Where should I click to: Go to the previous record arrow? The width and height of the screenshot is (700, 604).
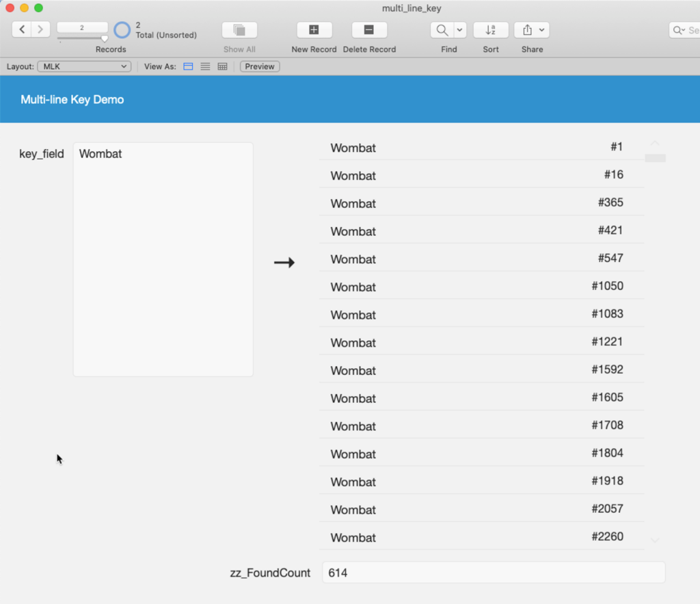[22, 29]
